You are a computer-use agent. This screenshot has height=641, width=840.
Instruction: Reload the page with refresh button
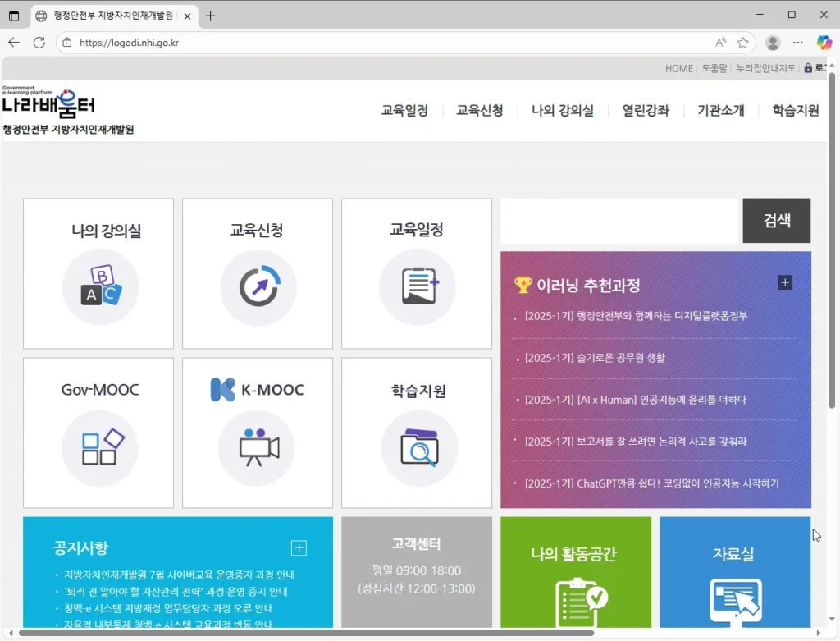coord(39,43)
